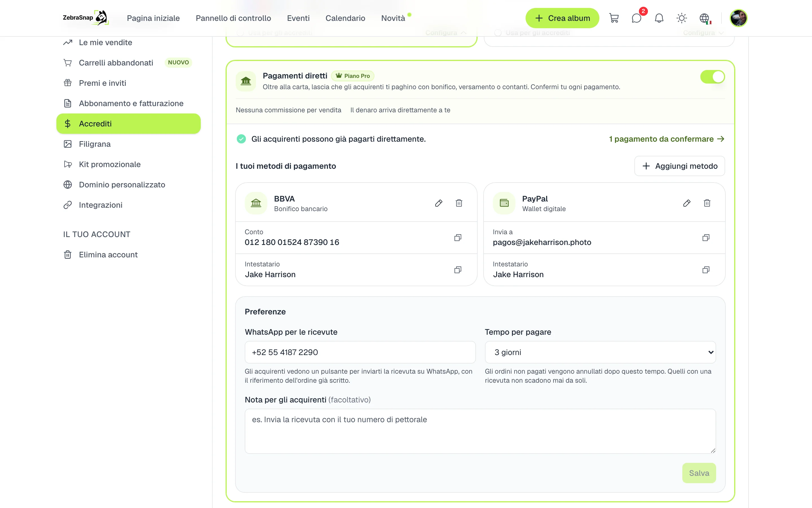Delete the PayPal payment method
812x508 pixels.
[707, 203]
